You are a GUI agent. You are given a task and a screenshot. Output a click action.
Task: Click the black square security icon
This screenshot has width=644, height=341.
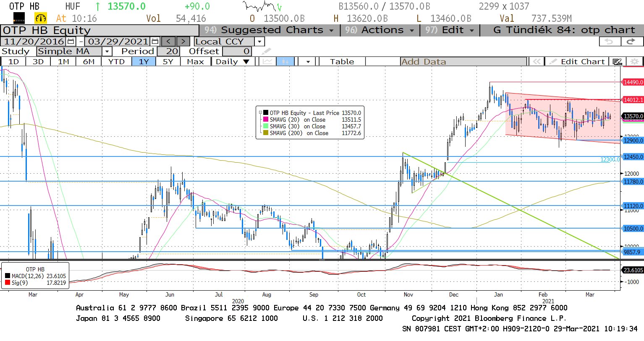(x=19, y=18)
